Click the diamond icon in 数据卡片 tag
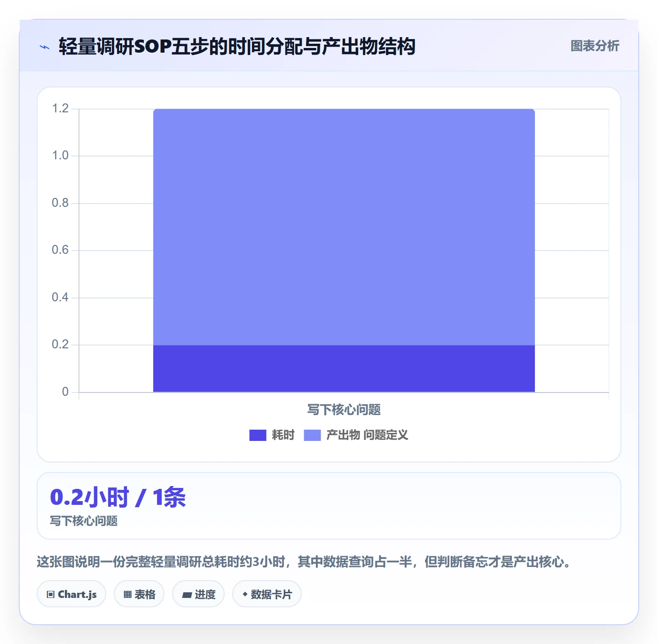 pyautogui.click(x=245, y=594)
